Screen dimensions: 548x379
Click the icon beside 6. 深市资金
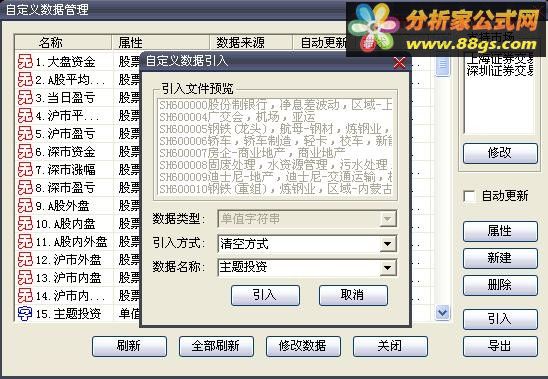pyautogui.click(x=25, y=152)
